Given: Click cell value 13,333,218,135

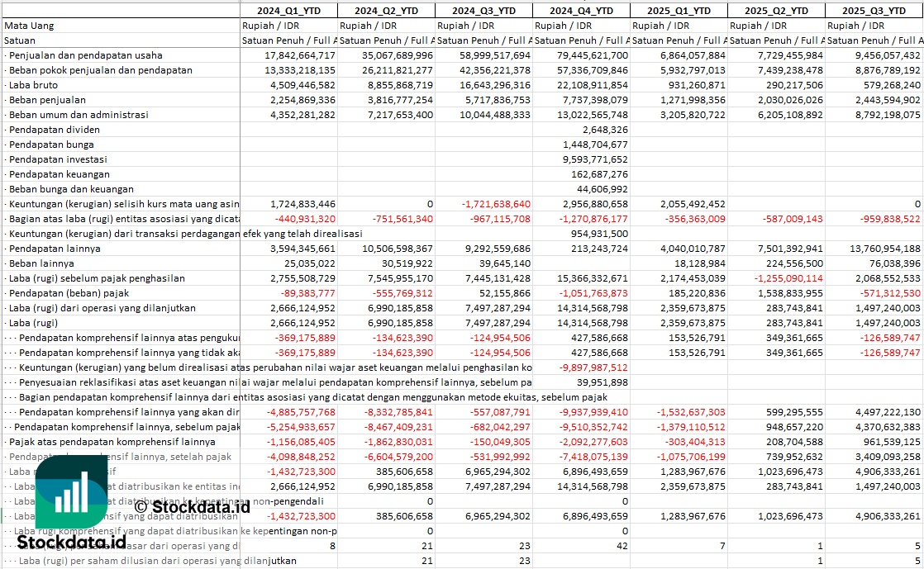Looking at the screenshot, I should point(300,70).
